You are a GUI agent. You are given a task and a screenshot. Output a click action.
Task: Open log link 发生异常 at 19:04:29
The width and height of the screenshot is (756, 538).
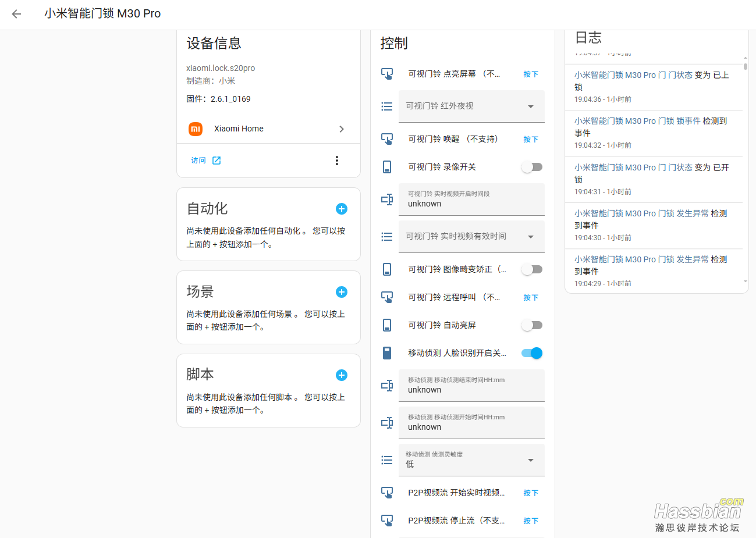[x=641, y=259]
